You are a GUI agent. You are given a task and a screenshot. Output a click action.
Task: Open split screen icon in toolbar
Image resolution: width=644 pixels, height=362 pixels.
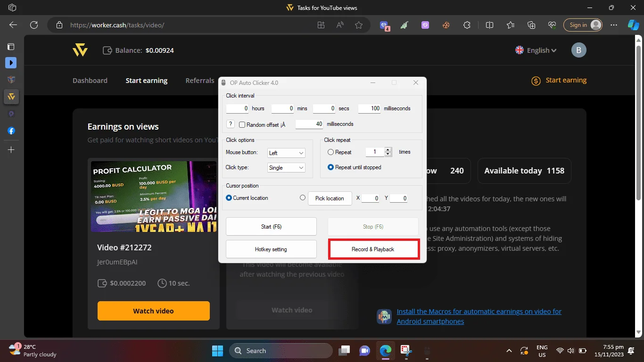pyautogui.click(x=489, y=25)
